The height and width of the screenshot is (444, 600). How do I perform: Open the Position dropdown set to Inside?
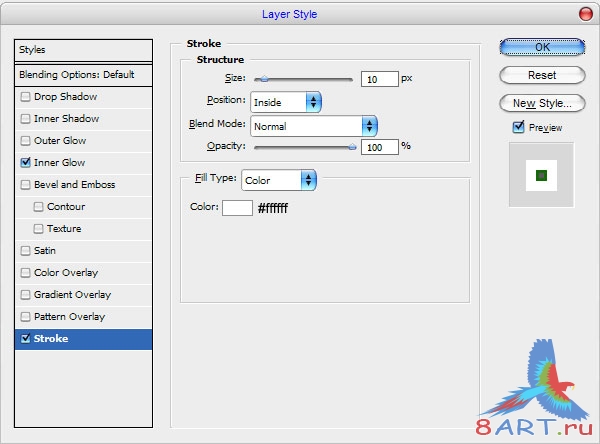click(x=285, y=102)
